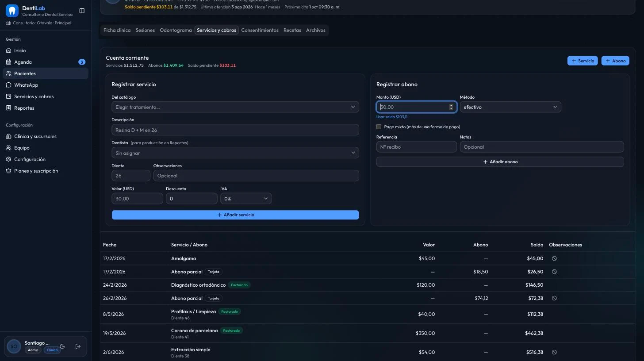Screen dimensions: 644x361
Task: Open the Archivos tab
Action: coord(316,30)
